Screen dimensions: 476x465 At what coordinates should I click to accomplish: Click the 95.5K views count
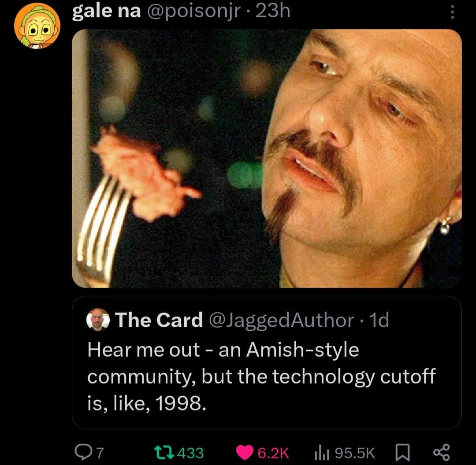click(x=354, y=453)
